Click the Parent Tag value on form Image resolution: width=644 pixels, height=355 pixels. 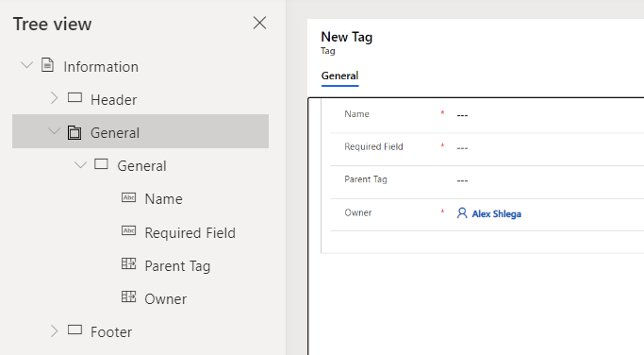click(462, 180)
